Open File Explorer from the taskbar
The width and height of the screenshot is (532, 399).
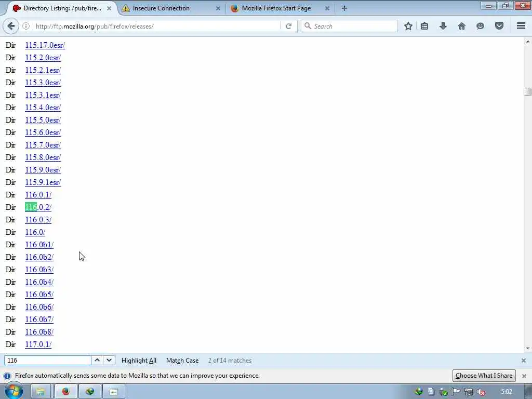tap(41, 392)
